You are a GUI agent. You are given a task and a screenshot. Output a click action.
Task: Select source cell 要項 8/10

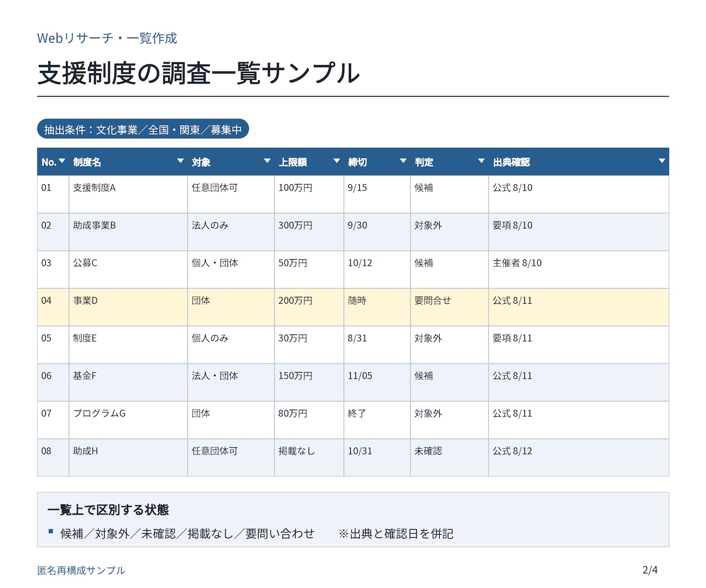coord(579,231)
